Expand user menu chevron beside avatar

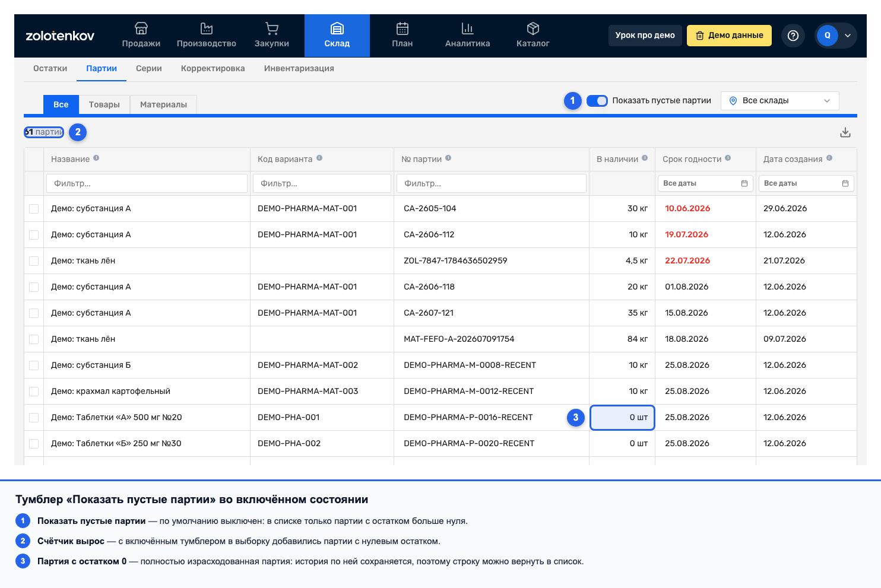click(x=848, y=36)
